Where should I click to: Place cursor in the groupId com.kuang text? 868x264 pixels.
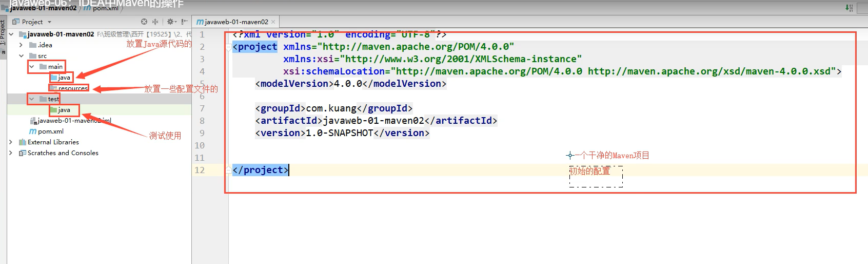pos(331,108)
